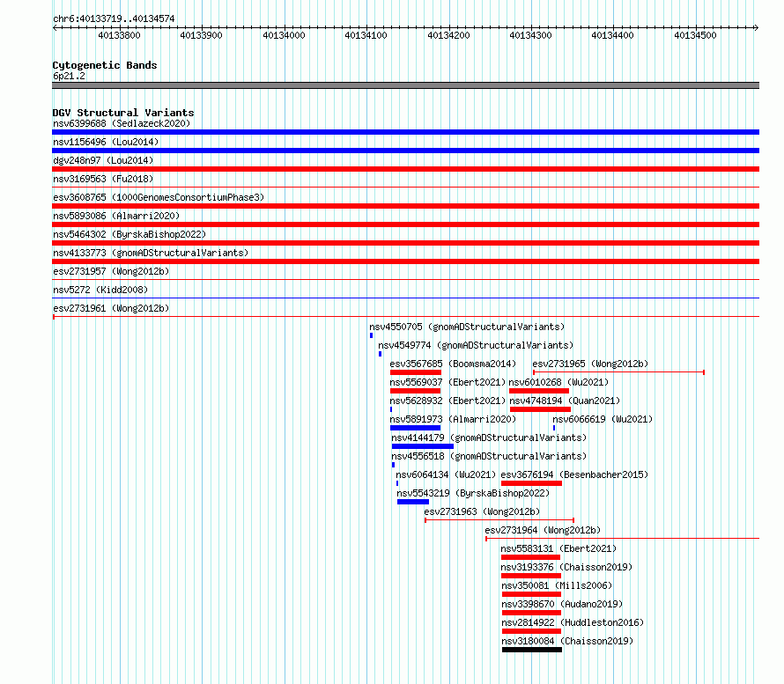Click esv2731965 (Wong2012b) variant label

[x=590, y=364]
